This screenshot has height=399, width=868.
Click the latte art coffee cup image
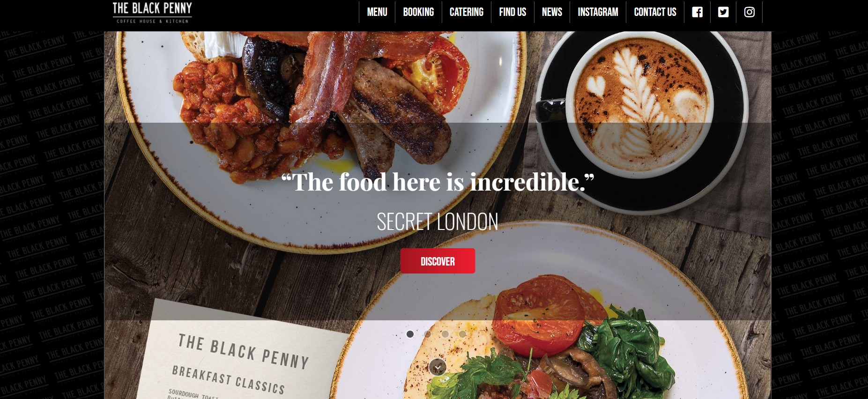click(642, 105)
